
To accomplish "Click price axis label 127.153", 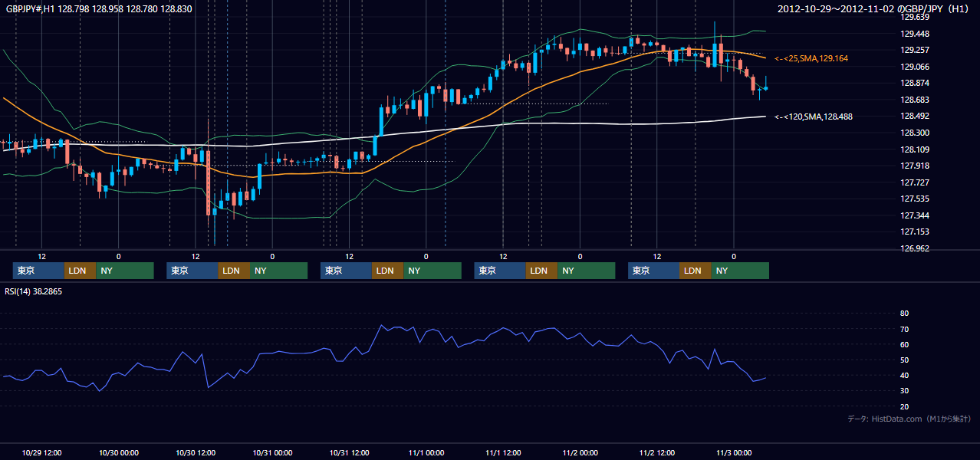I will 914,232.
